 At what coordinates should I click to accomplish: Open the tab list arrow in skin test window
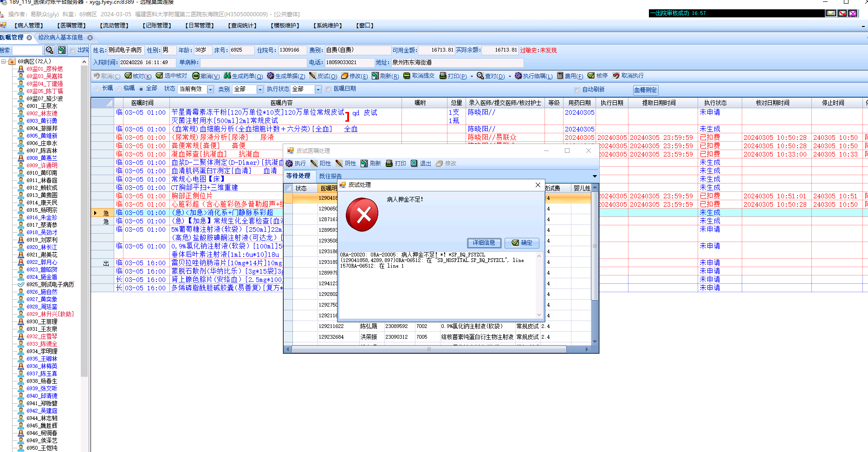595,176
